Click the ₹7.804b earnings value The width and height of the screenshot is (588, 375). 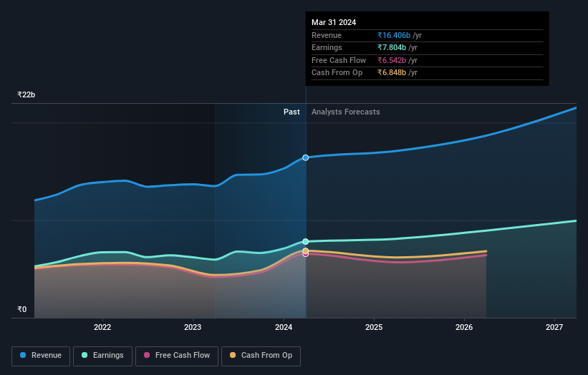[392, 47]
